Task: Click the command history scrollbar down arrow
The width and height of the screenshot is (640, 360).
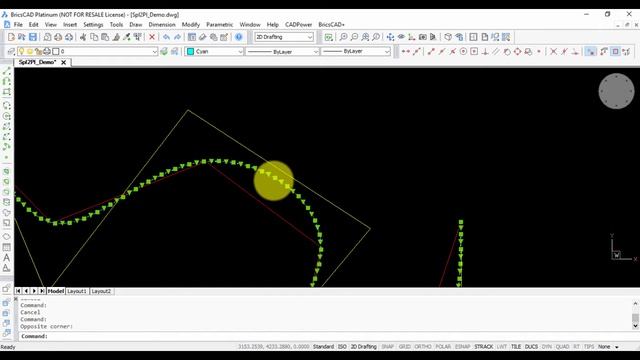Action: 635,326
